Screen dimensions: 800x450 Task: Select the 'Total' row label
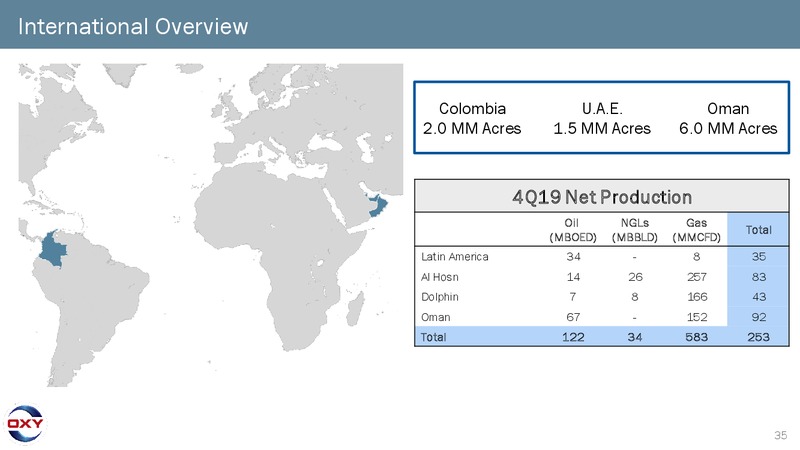(x=433, y=337)
